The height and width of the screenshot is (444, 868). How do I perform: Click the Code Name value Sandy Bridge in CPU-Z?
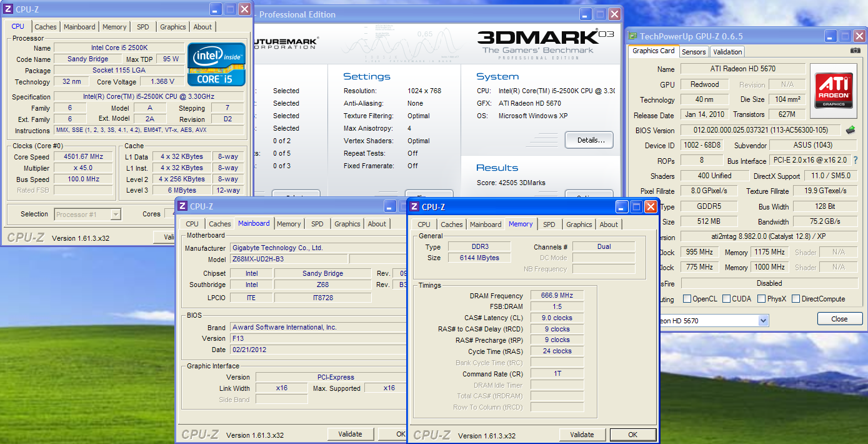(x=87, y=59)
